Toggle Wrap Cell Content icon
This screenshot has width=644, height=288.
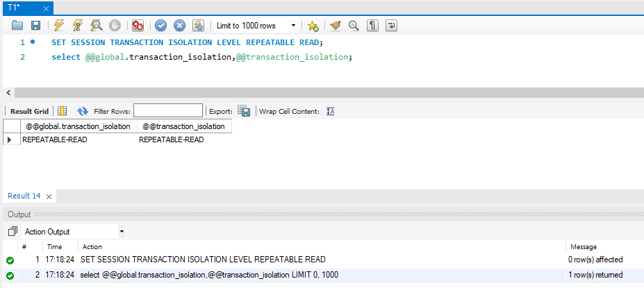pos(330,111)
